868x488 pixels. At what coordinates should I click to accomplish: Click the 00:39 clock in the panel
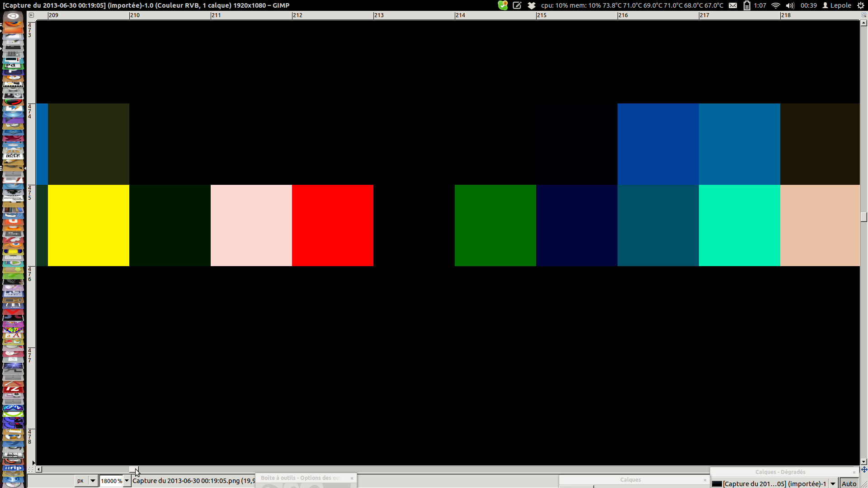(x=808, y=5)
